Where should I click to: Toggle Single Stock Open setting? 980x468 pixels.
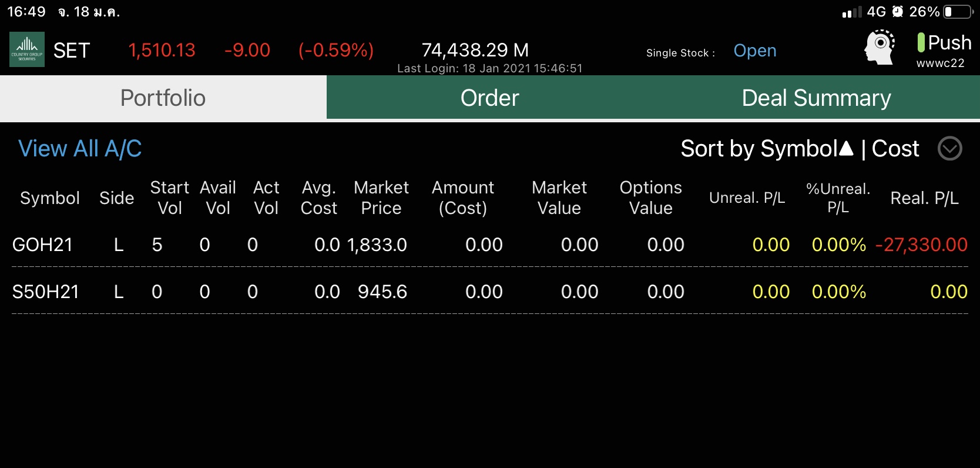pyautogui.click(x=755, y=51)
